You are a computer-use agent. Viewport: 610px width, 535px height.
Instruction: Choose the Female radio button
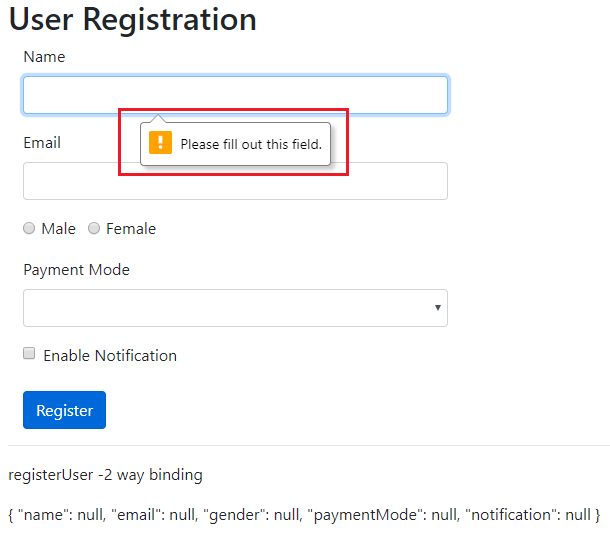tap(94, 229)
